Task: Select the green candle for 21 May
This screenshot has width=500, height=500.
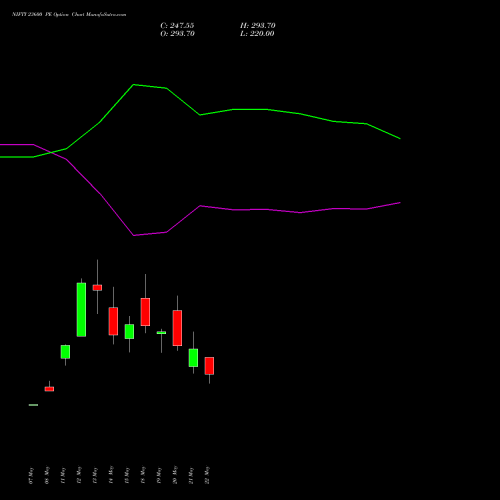Action: [x=193, y=358]
